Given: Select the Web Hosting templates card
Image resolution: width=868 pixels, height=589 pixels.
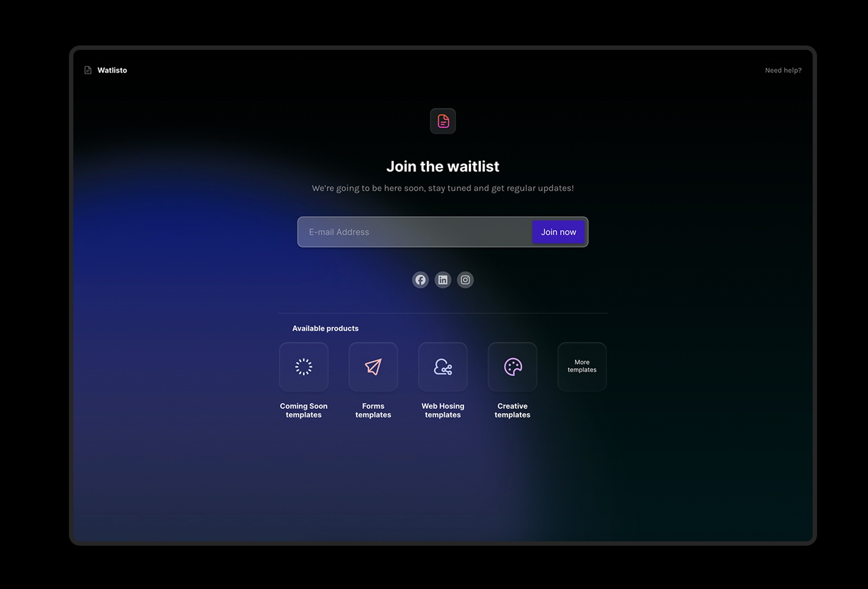Looking at the screenshot, I should point(443,367).
